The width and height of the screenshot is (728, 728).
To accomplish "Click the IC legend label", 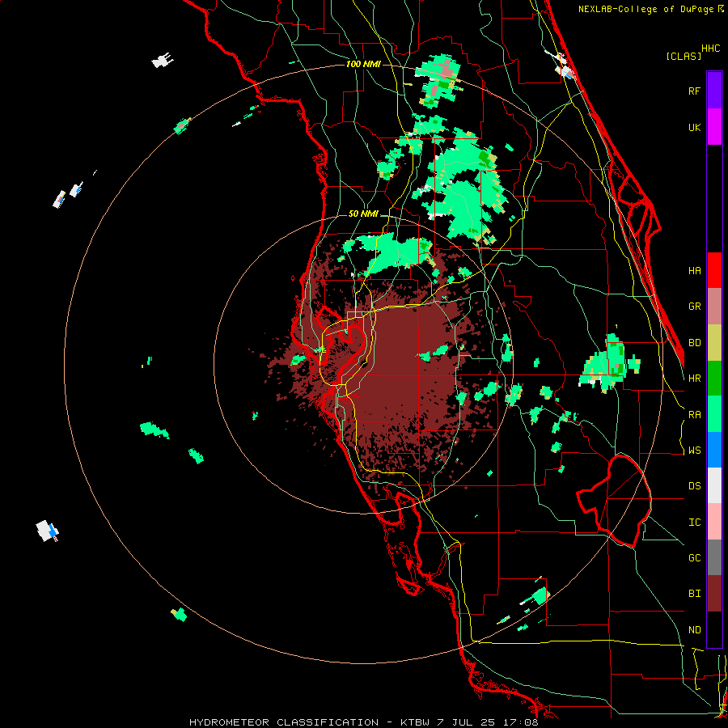I will 694,522.
